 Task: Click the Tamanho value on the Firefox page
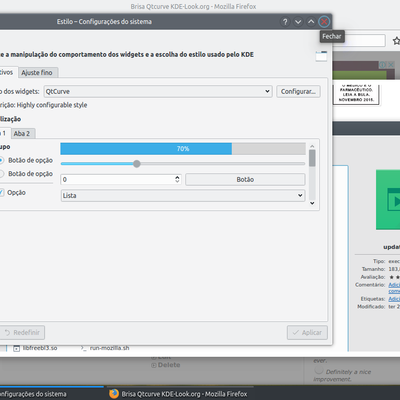pyautogui.click(x=394, y=269)
